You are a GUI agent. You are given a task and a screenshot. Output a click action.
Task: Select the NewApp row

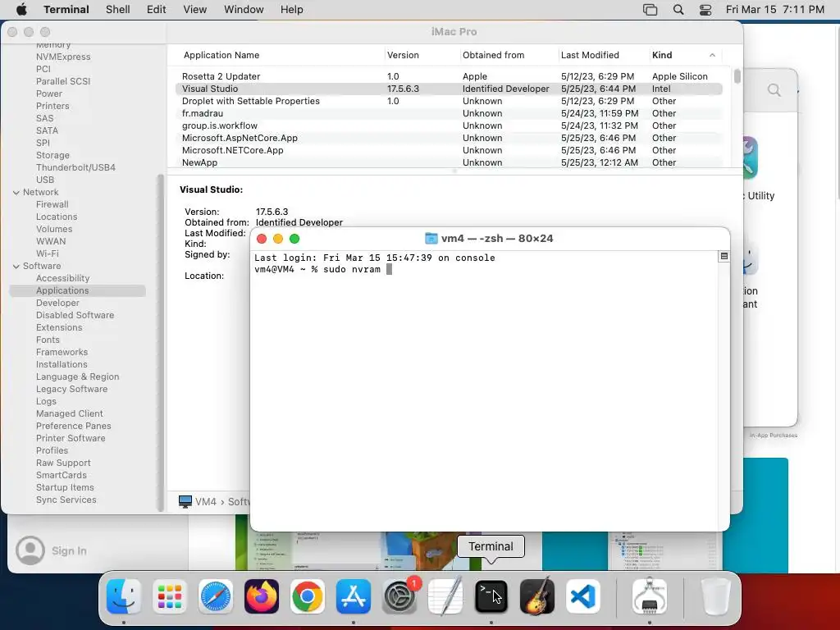coord(449,162)
